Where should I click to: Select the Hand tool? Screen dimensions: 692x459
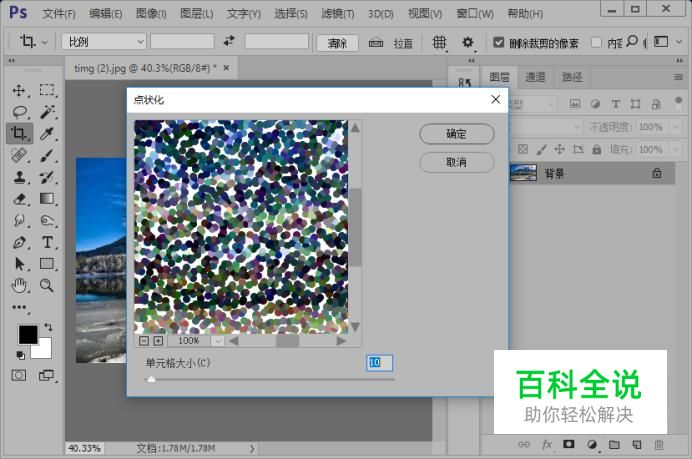point(19,286)
